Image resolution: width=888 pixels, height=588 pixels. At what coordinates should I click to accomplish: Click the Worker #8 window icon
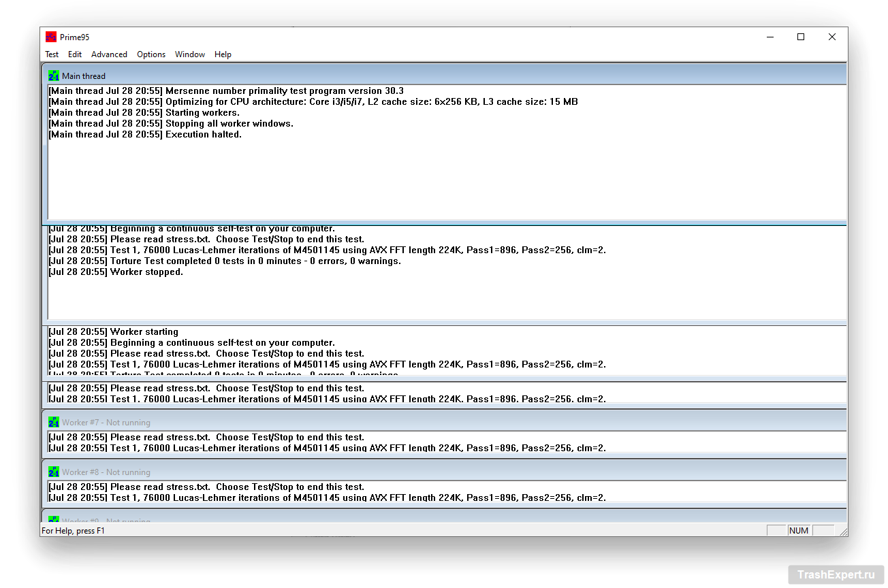(54, 472)
